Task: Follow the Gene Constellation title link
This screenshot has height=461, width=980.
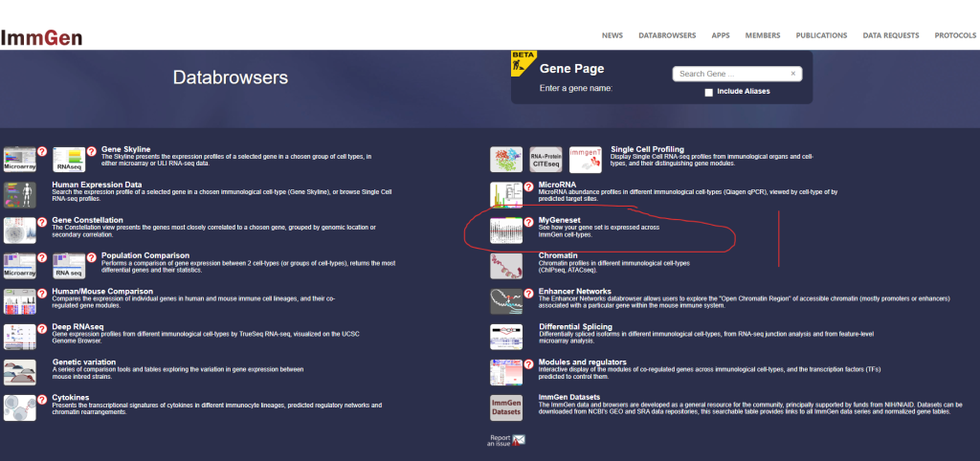Action: pos(87,221)
